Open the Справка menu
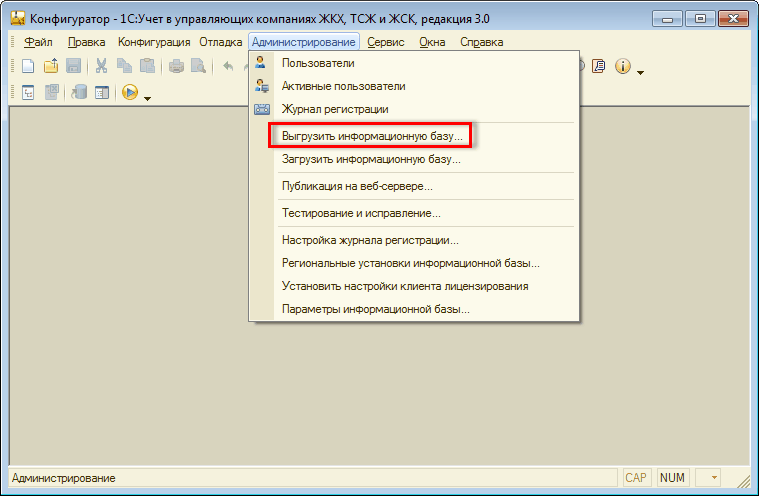Image resolution: width=759 pixels, height=496 pixels. pos(481,42)
